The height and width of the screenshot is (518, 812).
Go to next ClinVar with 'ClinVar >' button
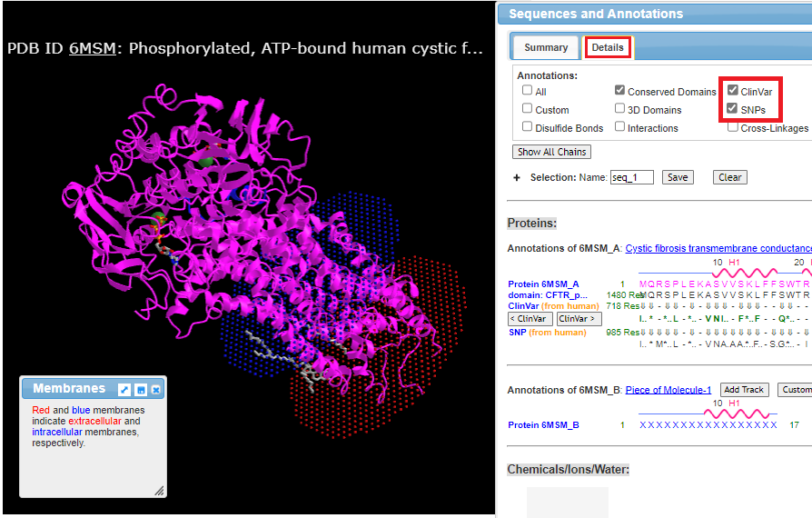click(579, 319)
